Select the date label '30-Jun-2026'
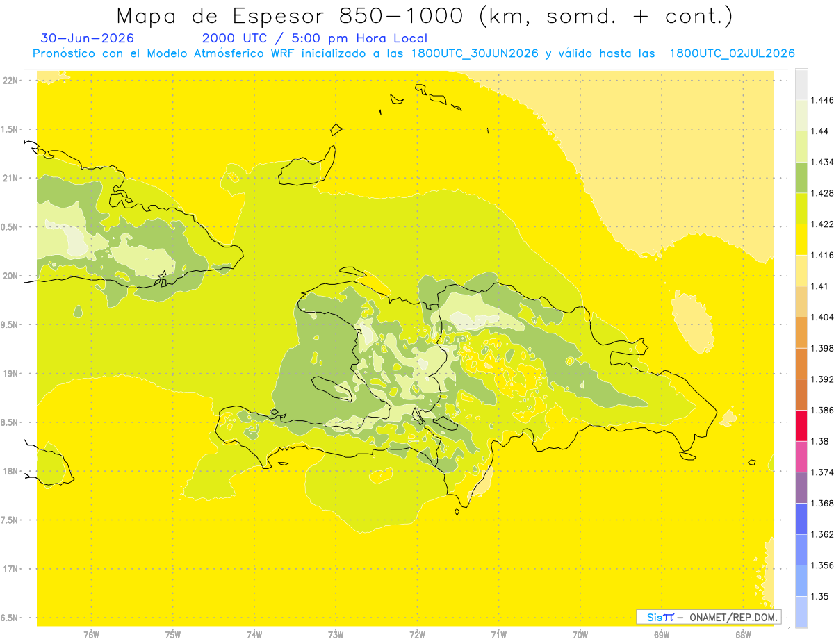 88,38
